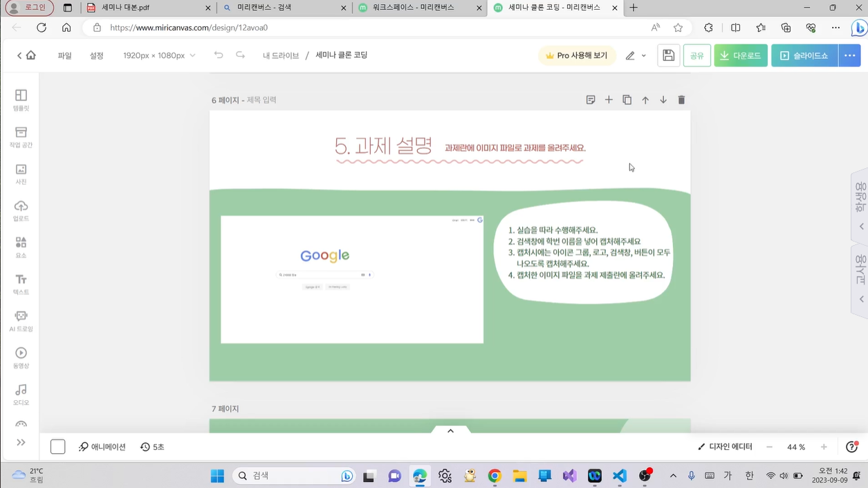This screenshot has height=488, width=868.
Task: Open more options next to 슬라이드쇼
Action: click(849, 55)
